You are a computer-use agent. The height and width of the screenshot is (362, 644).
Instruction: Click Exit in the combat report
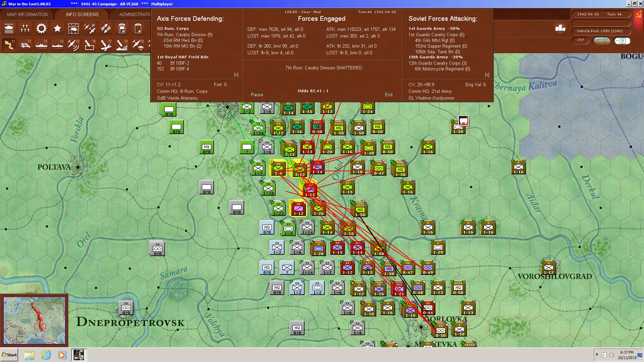pyautogui.click(x=389, y=95)
